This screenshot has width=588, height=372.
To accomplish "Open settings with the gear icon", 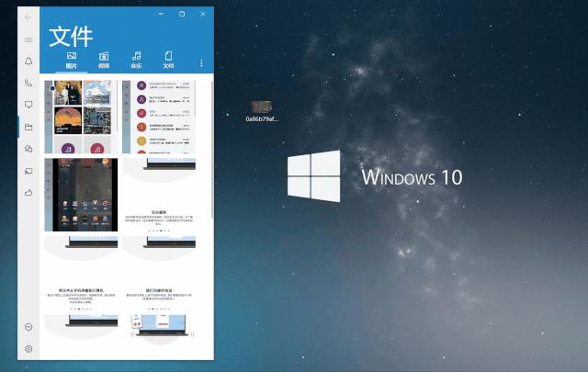I will (x=28, y=349).
